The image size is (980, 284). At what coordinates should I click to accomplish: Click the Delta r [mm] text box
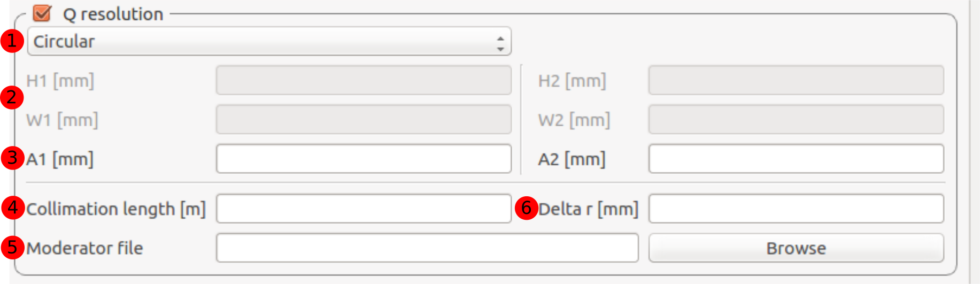796,209
